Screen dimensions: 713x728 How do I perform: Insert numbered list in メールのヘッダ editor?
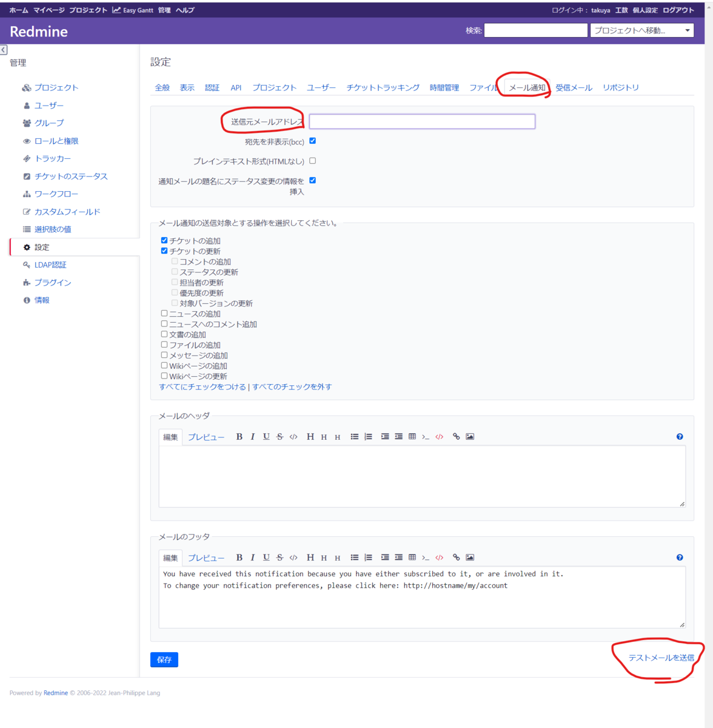368,437
